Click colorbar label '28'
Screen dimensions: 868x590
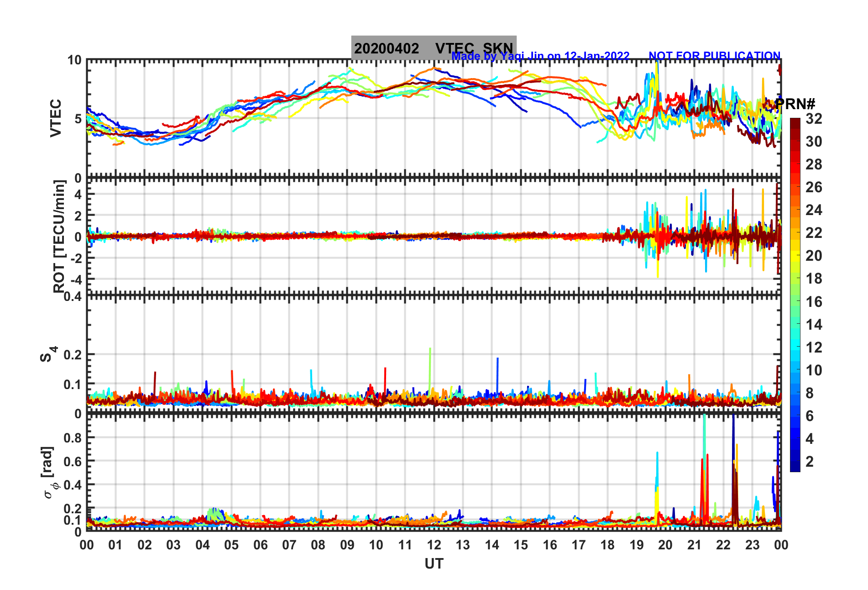814,164
